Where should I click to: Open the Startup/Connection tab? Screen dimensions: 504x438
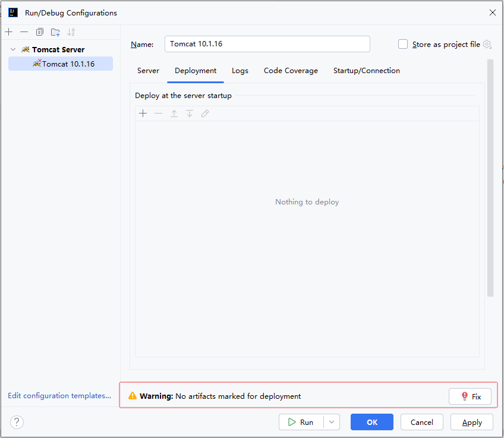click(x=367, y=71)
